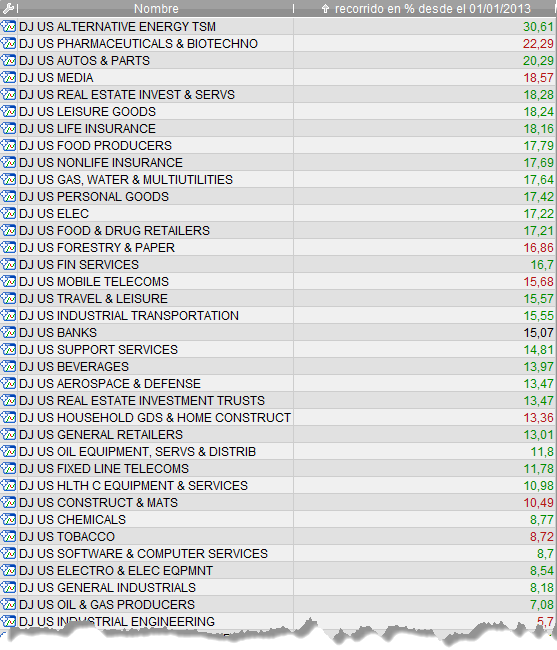Select DJ US GENERAL RETAILERS row
Screen dimensions: 557x650
278,434
